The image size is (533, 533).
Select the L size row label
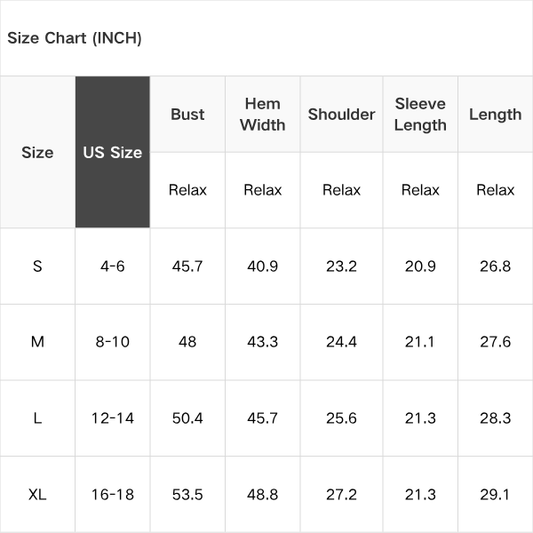pyautogui.click(x=37, y=418)
